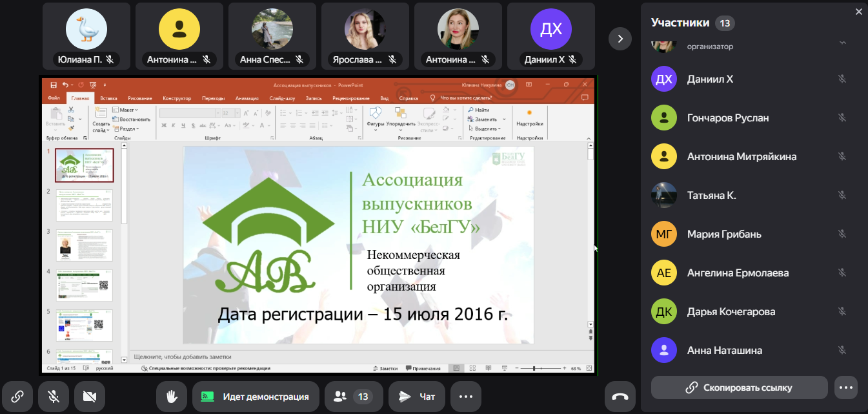Click the PowerPoint comments speech bubble icon

(x=585, y=98)
